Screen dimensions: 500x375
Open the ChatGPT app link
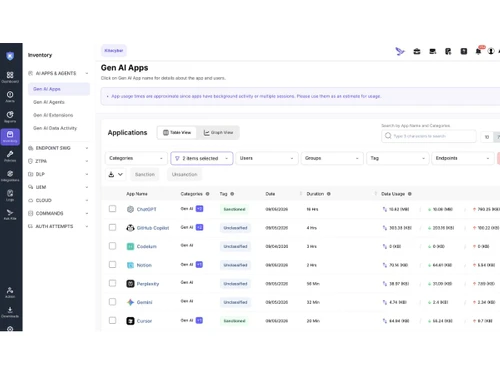pyautogui.click(x=146, y=209)
